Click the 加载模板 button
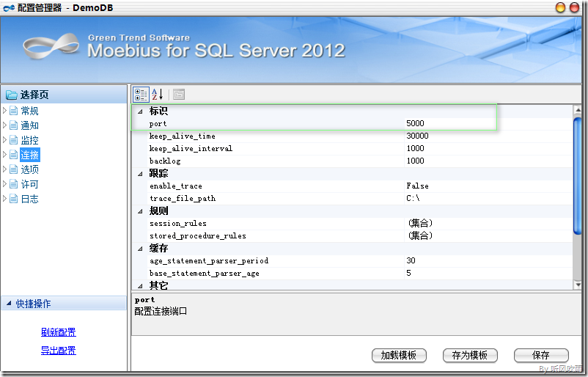The height and width of the screenshot is (377, 588). 399,355
